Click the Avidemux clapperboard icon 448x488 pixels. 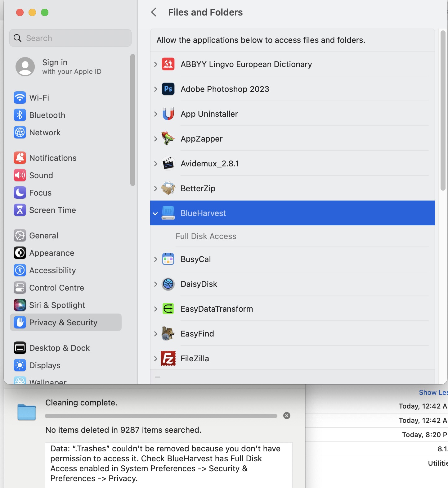tap(168, 164)
